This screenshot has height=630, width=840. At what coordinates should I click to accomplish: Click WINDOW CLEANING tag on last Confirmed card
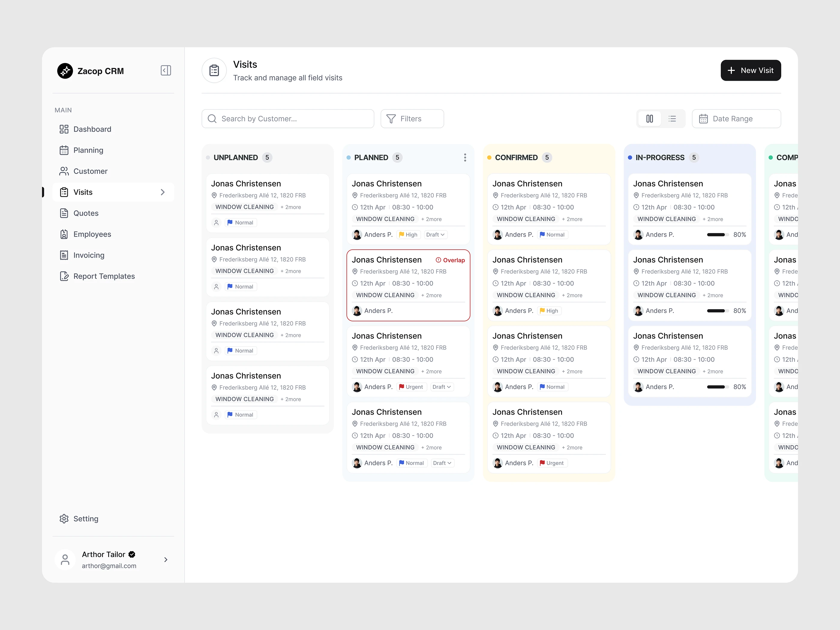coord(526,448)
